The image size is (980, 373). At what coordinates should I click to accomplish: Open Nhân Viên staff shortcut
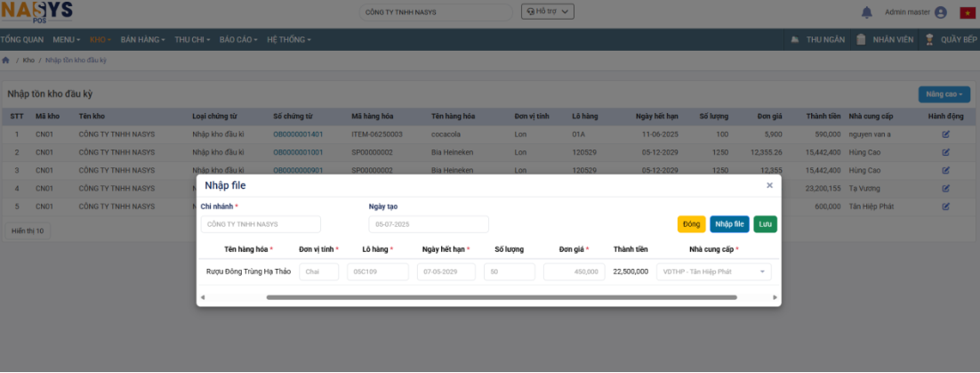pyautogui.click(x=884, y=40)
